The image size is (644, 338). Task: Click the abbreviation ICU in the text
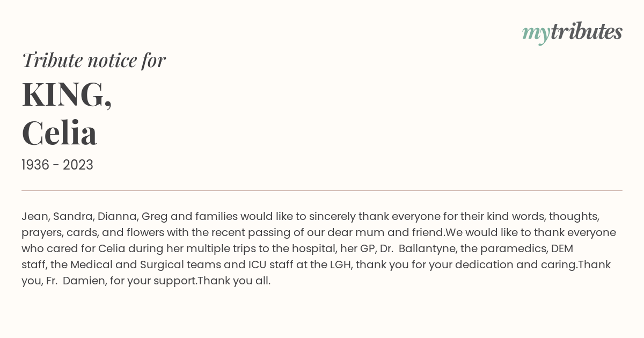click(257, 265)
